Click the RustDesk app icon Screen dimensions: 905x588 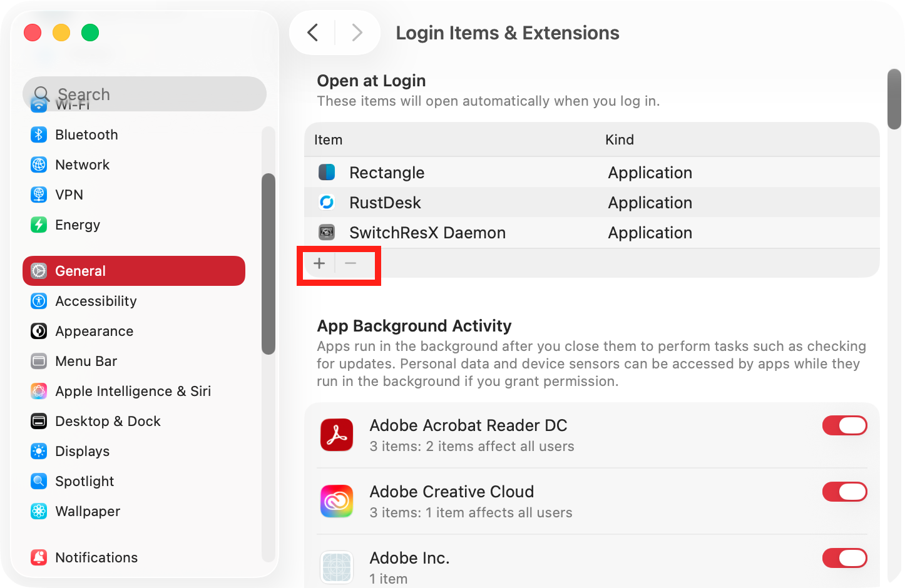click(x=327, y=202)
